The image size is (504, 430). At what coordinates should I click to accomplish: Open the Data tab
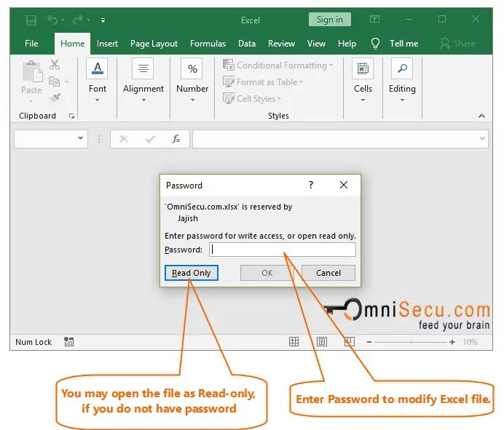246,44
